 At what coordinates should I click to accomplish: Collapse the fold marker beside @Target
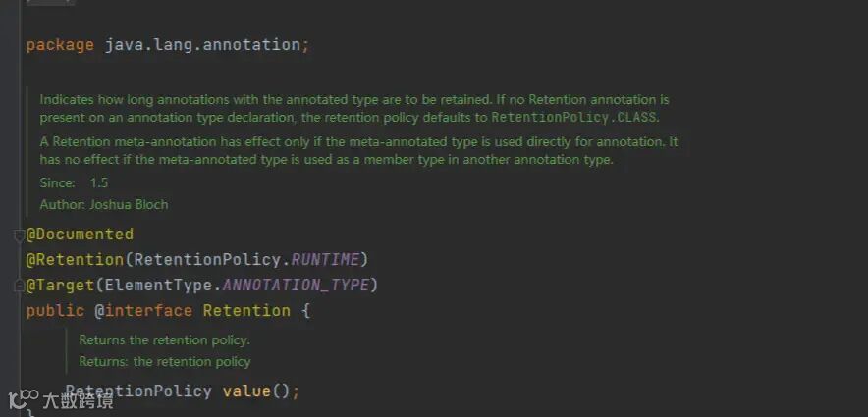pos(20,286)
